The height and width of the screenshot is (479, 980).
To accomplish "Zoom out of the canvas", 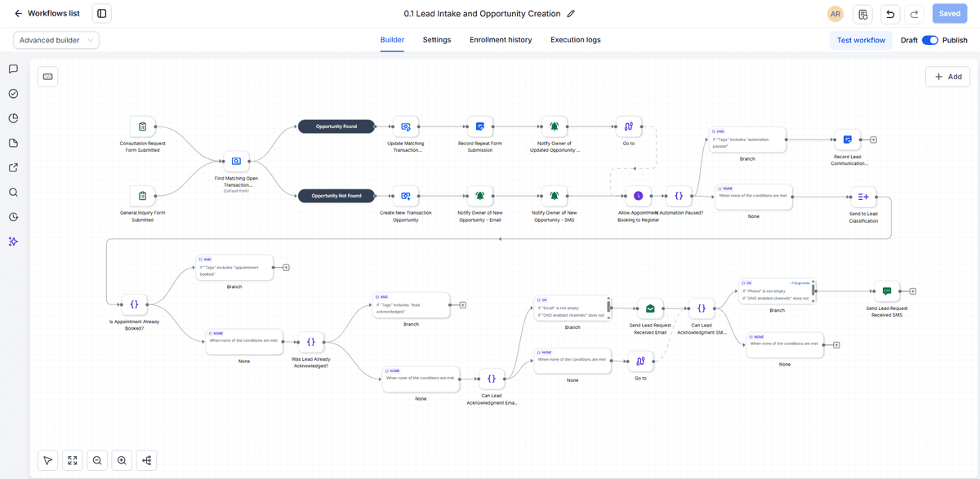I will click(97, 460).
